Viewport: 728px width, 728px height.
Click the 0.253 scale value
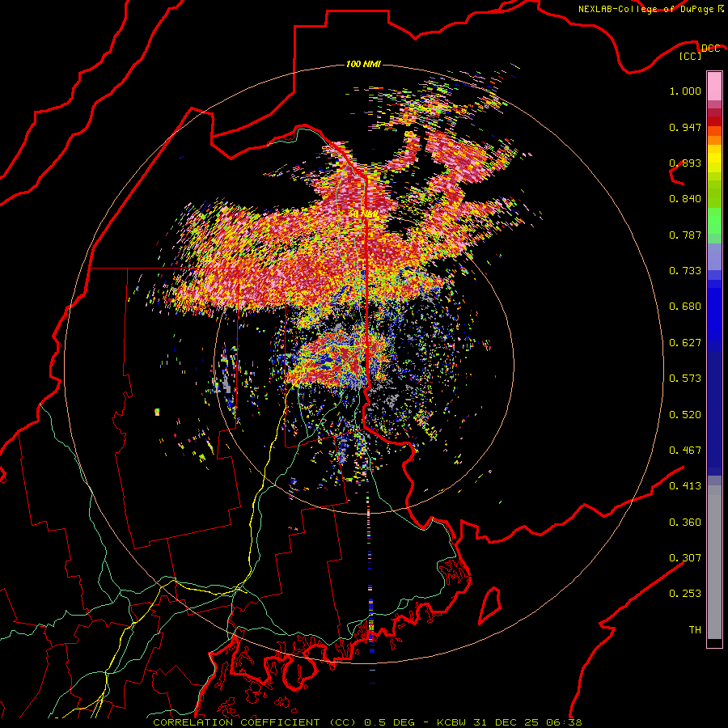[x=685, y=594]
